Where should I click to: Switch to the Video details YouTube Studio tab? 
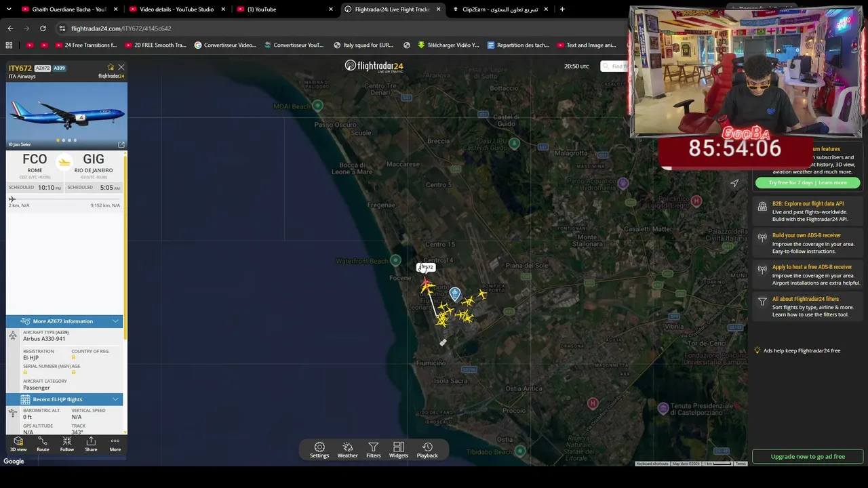(177, 9)
